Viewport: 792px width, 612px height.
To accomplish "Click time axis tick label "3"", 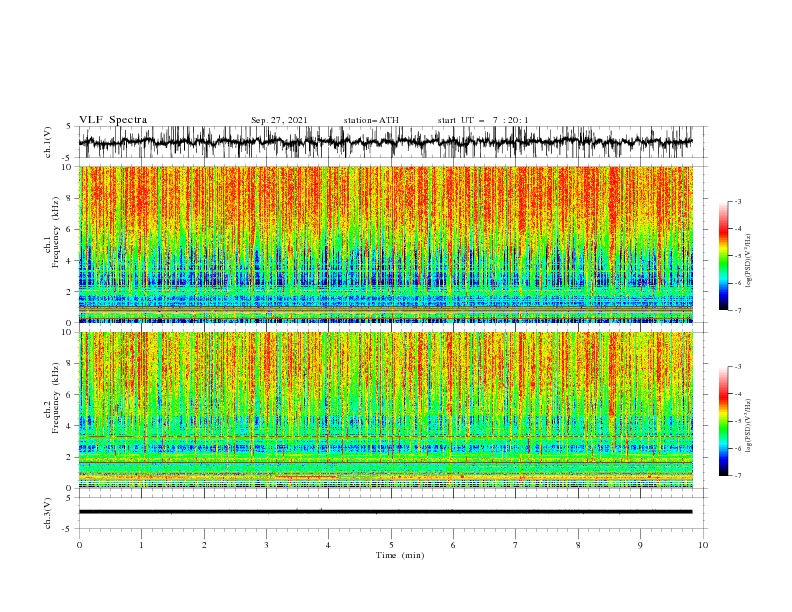I will click(x=266, y=545).
